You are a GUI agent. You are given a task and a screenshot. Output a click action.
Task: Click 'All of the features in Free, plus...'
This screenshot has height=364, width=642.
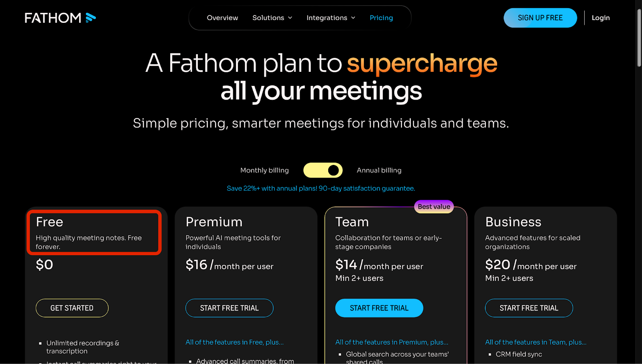234,342
